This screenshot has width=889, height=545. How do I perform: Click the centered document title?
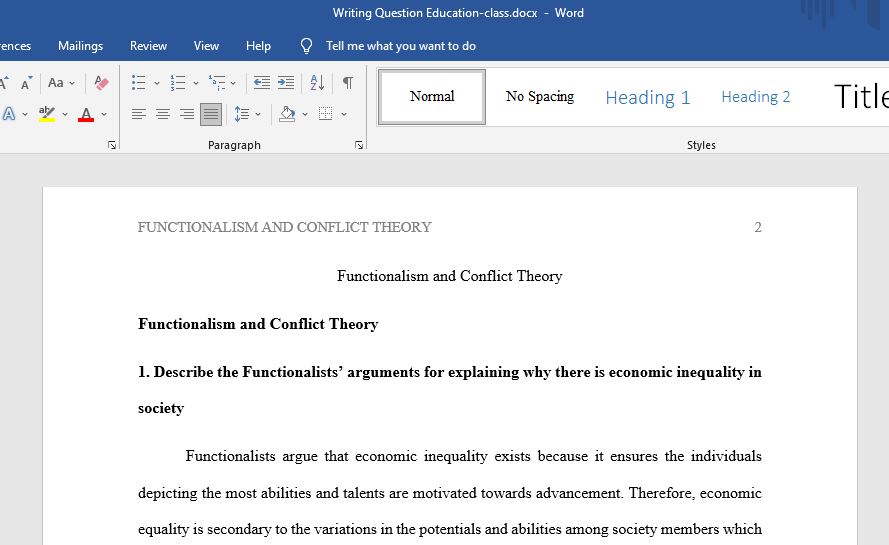[x=450, y=276]
